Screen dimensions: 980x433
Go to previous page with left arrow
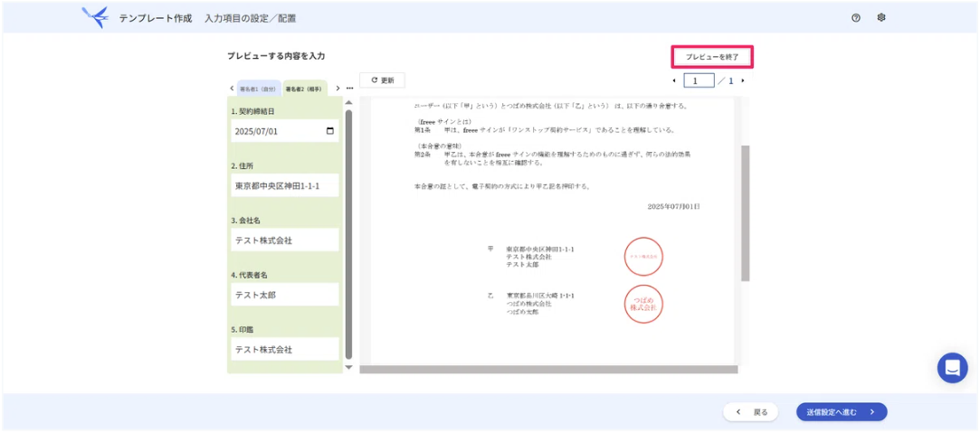[x=674, y=81]
